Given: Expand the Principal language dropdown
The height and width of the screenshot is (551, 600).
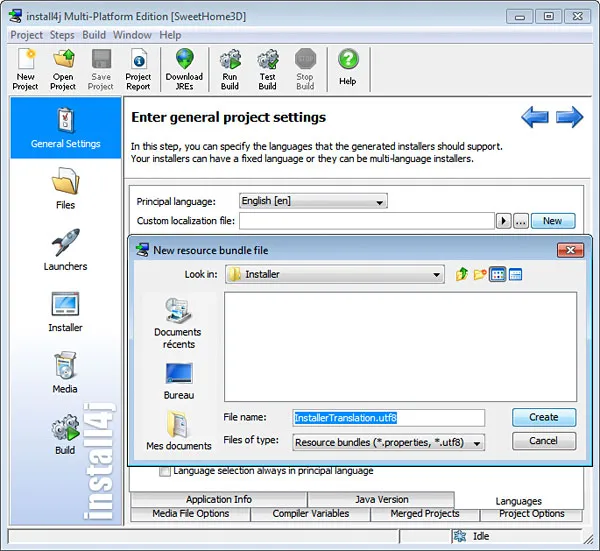Looking at the screenshot, I should coord(379,202).
